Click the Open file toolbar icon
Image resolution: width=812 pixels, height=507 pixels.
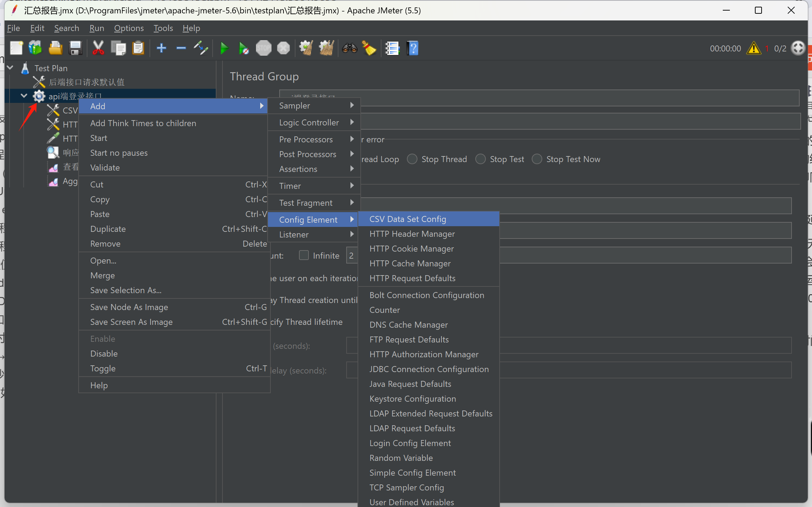pyautogui.click(x=55, y=48)
